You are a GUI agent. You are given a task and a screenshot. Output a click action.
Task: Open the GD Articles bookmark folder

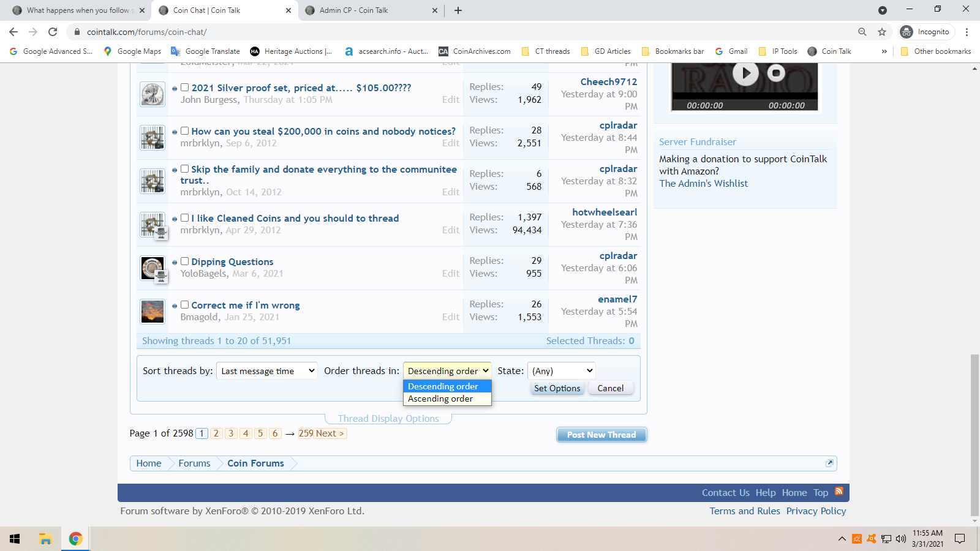pyautogui.click(x=606, y=51)
